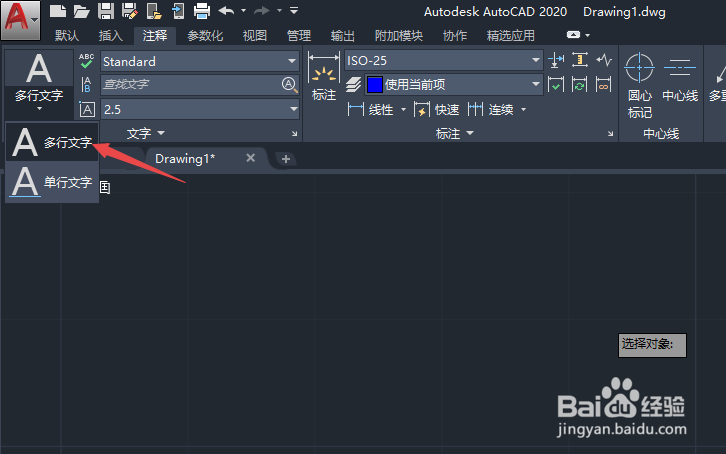Click the 查找文字 search input field

(x=191, y=85)
